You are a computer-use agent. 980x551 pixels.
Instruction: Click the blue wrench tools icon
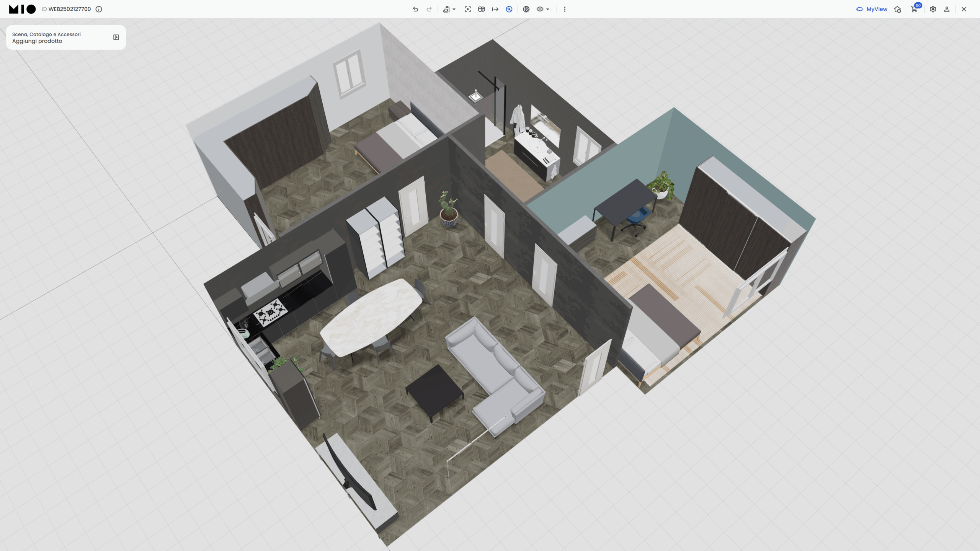tap(509, 9)
